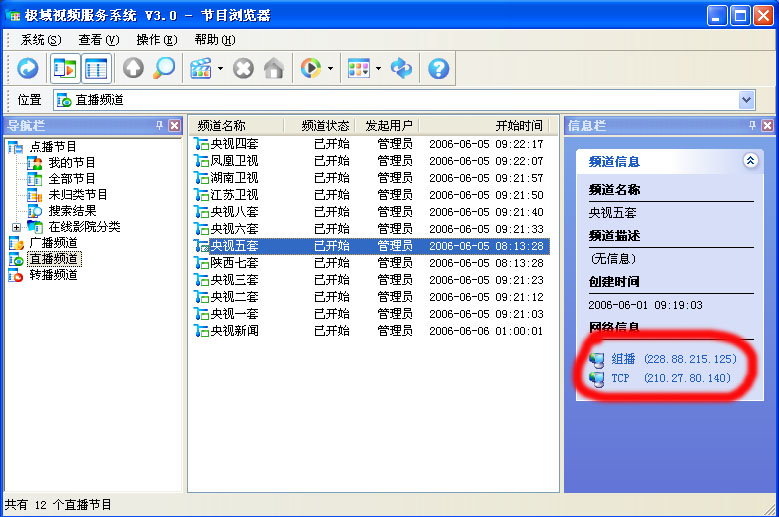
Task: Toggle the info pane list view icon
Action: pos(96,68)
